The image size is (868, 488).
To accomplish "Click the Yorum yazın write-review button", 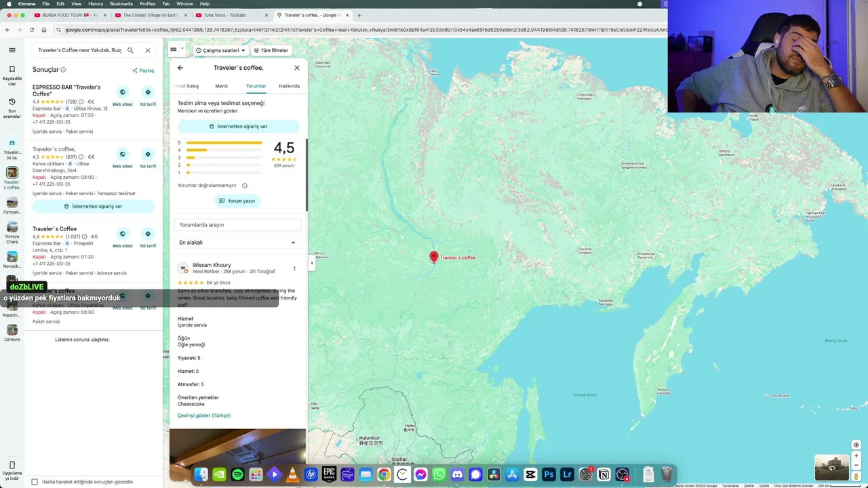I will [237, 201].
